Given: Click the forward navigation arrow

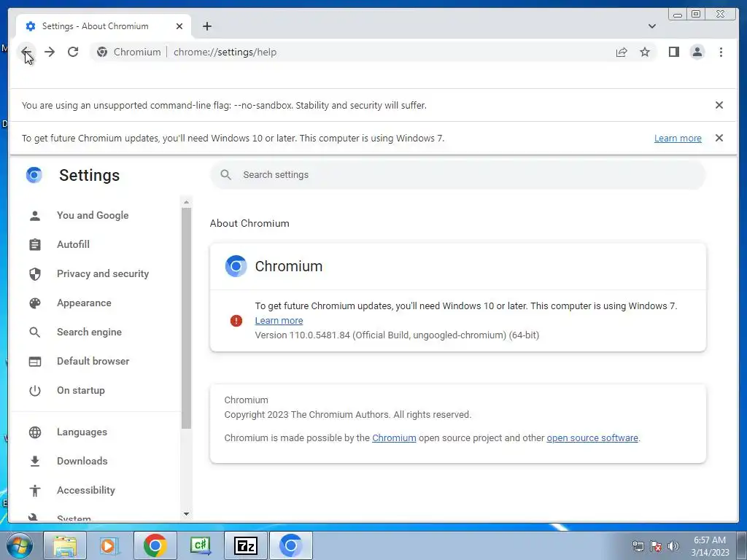Looking at the screenshot, I should 50,52.
